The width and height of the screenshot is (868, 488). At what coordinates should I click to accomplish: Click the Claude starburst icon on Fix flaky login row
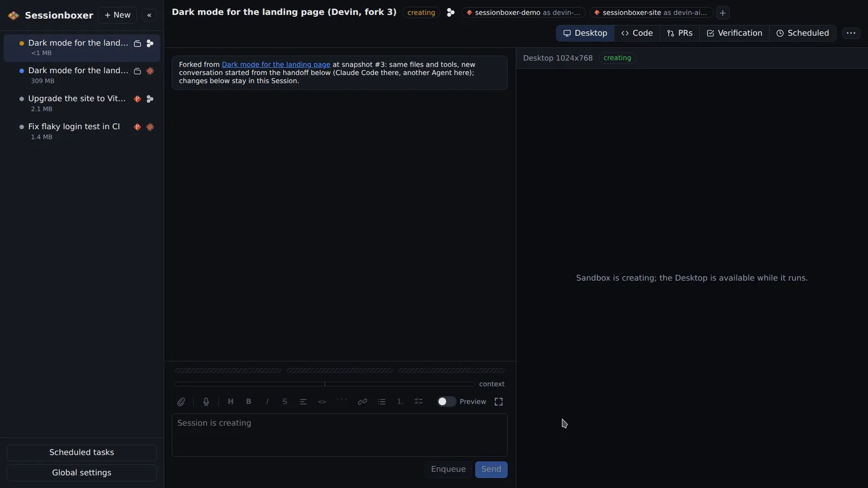150,127
